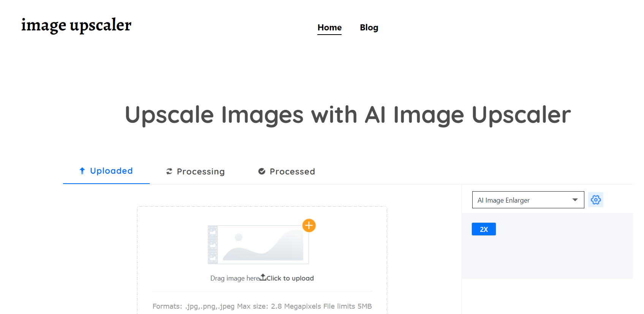Click the checkmark icon beside Processed
644x314 pixels.
262,171
